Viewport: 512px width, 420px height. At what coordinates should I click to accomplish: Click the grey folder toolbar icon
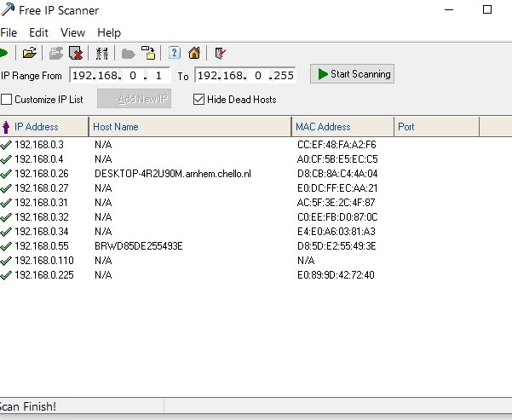129,54
